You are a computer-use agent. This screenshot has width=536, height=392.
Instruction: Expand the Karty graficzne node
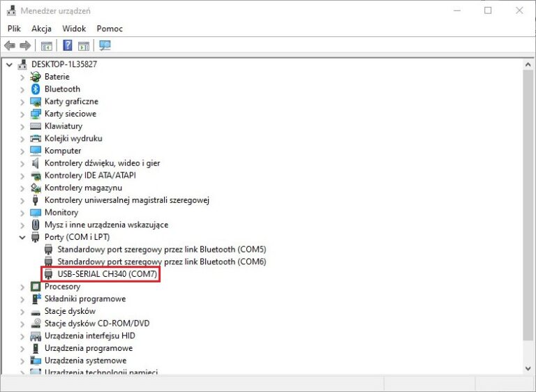(x=22, y=102)
